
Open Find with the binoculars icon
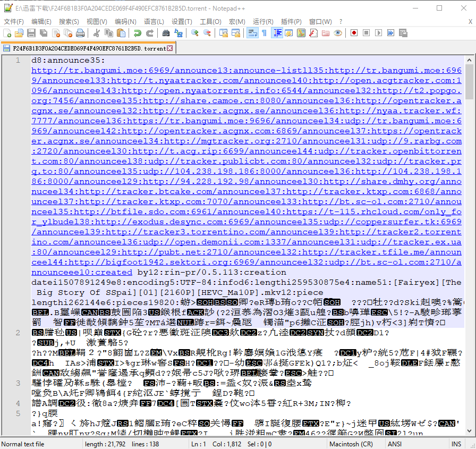point(166,33)
